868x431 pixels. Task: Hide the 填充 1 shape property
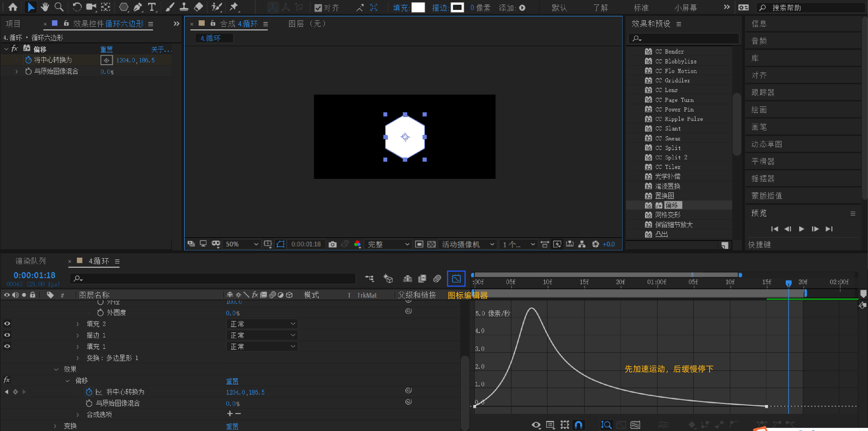pos(7,346)
